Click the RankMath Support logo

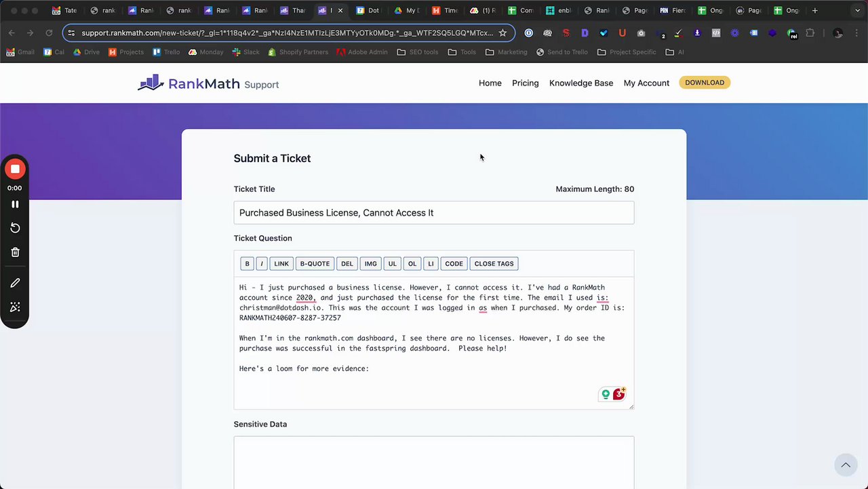click(208, 83)
